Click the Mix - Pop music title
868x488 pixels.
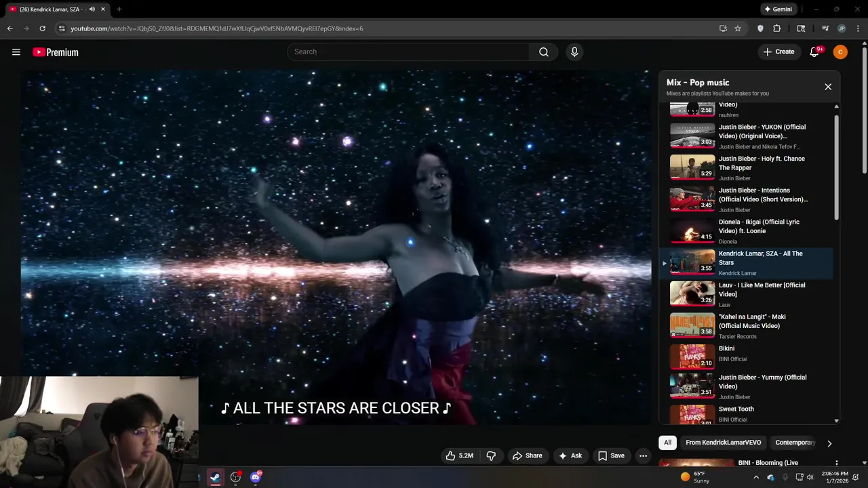click(x=698, y=83)
